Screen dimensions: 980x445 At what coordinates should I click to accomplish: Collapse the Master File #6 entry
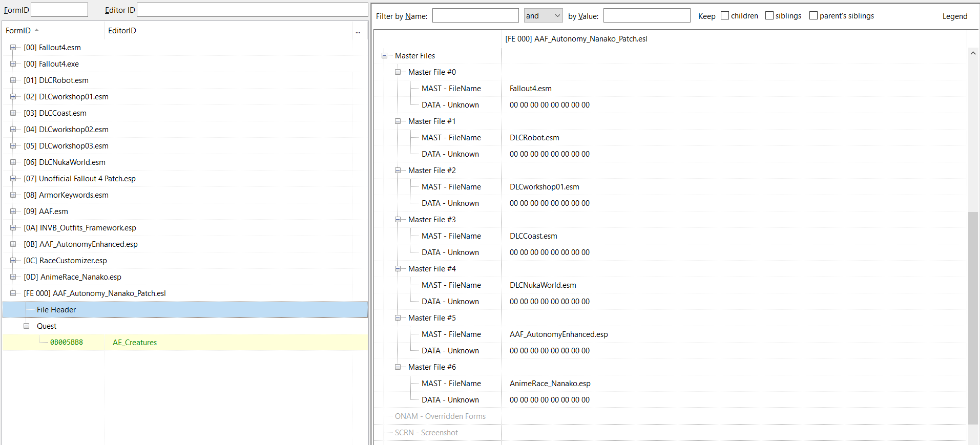click(x=398, y=367)
